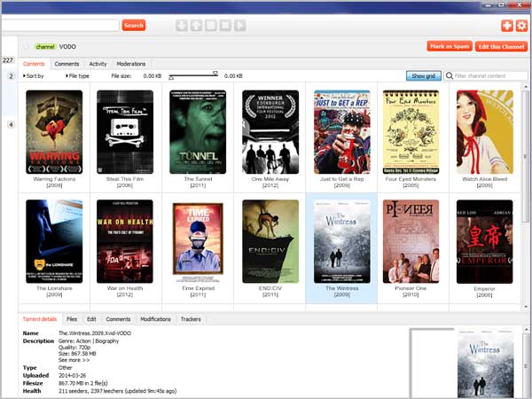This screenshot has height=399, width=532.
Task: Click the uploaded date 2014-03-26
Action: tap(73, 376)
